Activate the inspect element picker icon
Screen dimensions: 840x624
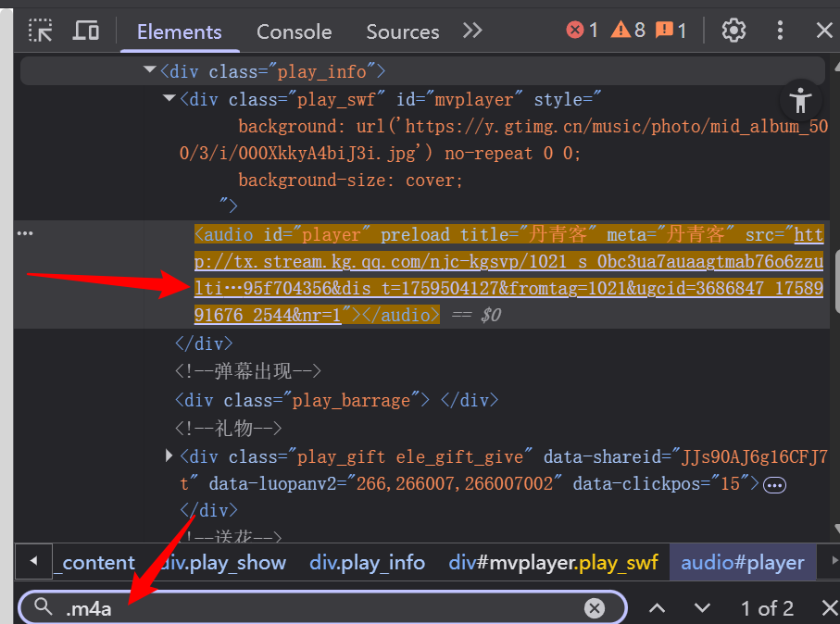[40, 31]
